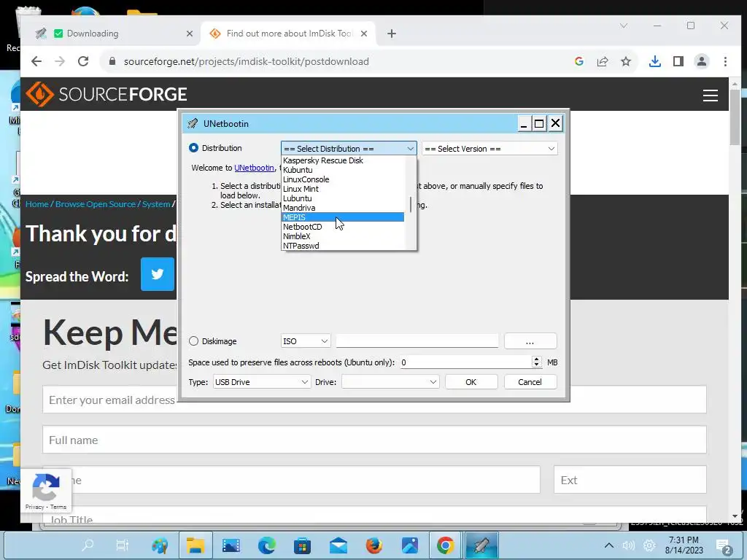Share on Twitter button
The width and height of the screenshot is (747, 560).
coord(158,274)
